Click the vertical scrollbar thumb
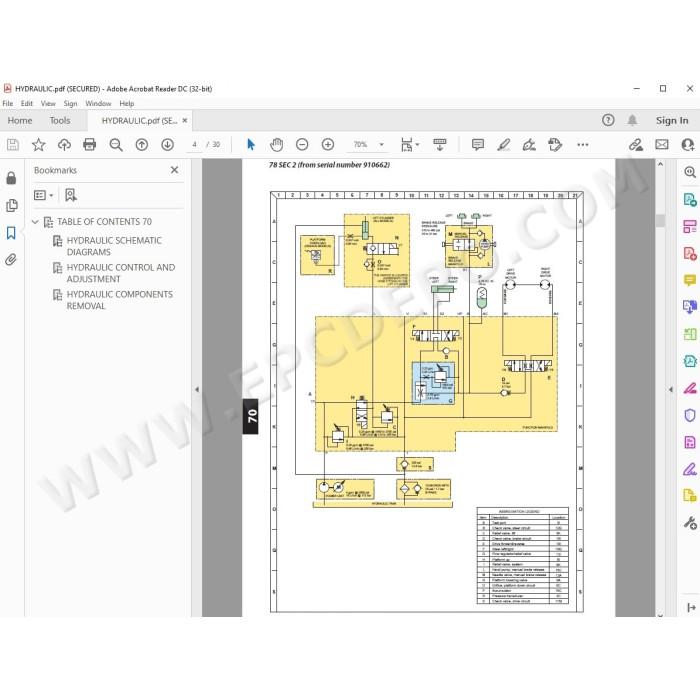700x700 pixels. tap(661, 221)
